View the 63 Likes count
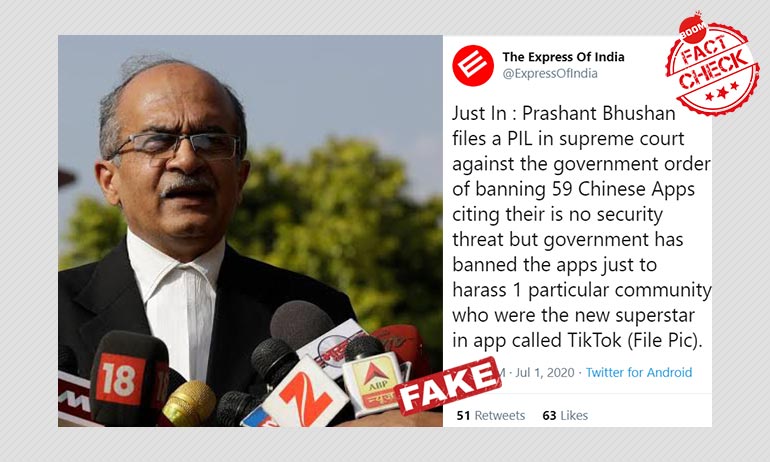The width and height of the screenshot is (770, 462). coord(565,415)
